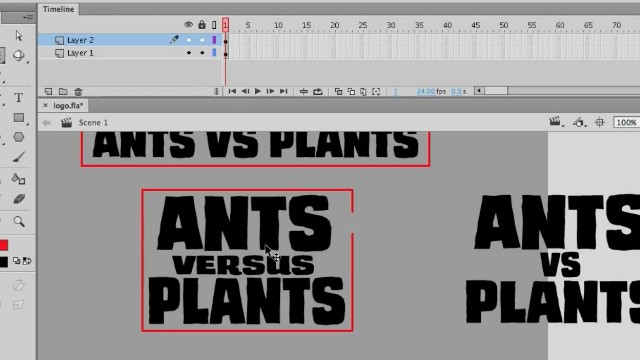Center the frame in timeline
The width and height of the screenshot is (640, 360).
click(x=303, y=91)
